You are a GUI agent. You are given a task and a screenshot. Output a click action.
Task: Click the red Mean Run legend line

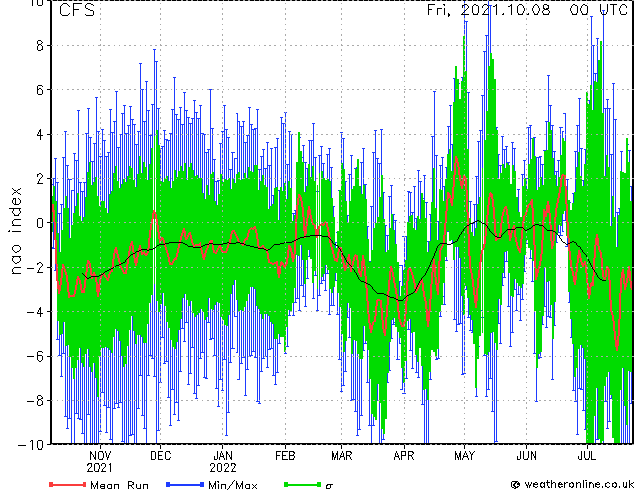[68, 484]
